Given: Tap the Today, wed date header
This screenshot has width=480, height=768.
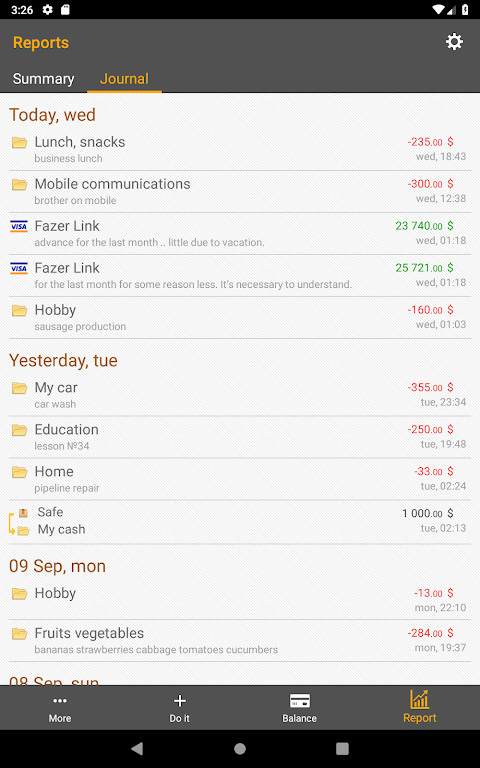Looking at the screenshot, I should click(52, 115).
